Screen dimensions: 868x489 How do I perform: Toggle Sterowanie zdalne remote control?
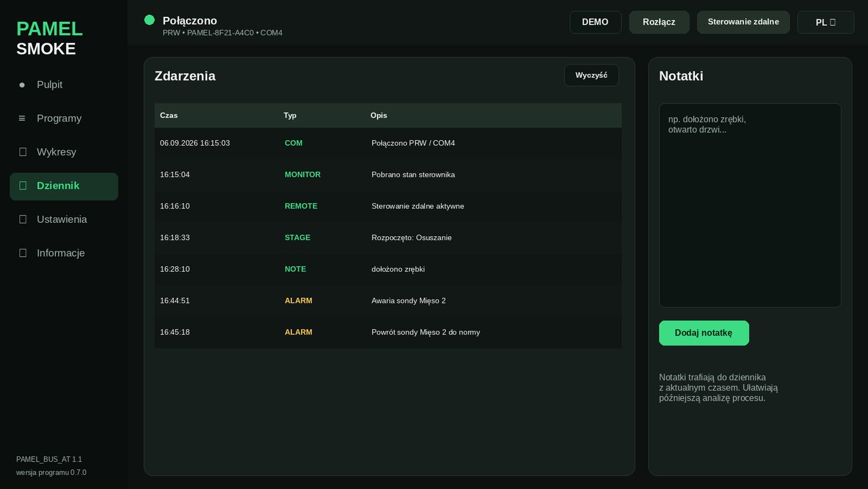click(743, 22)
